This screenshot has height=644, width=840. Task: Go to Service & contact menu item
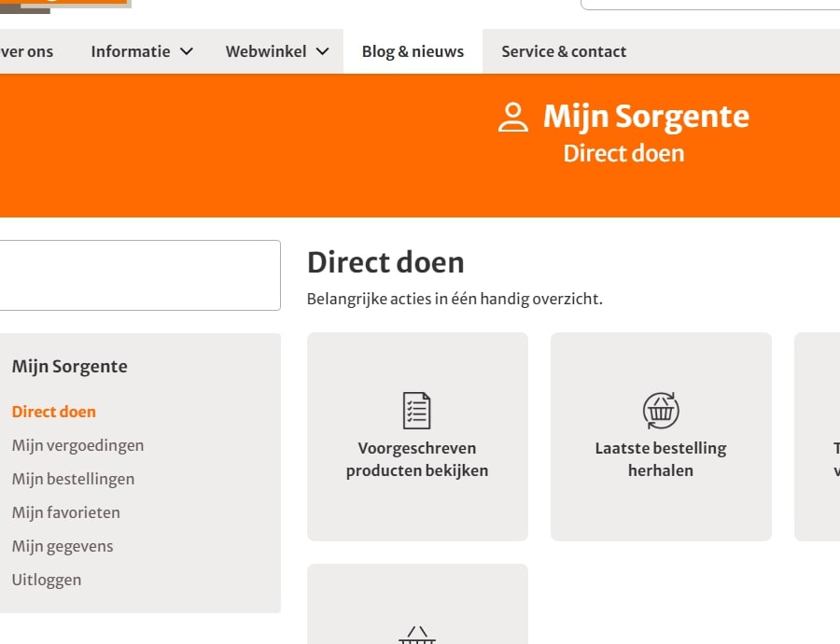click(564, 51)
